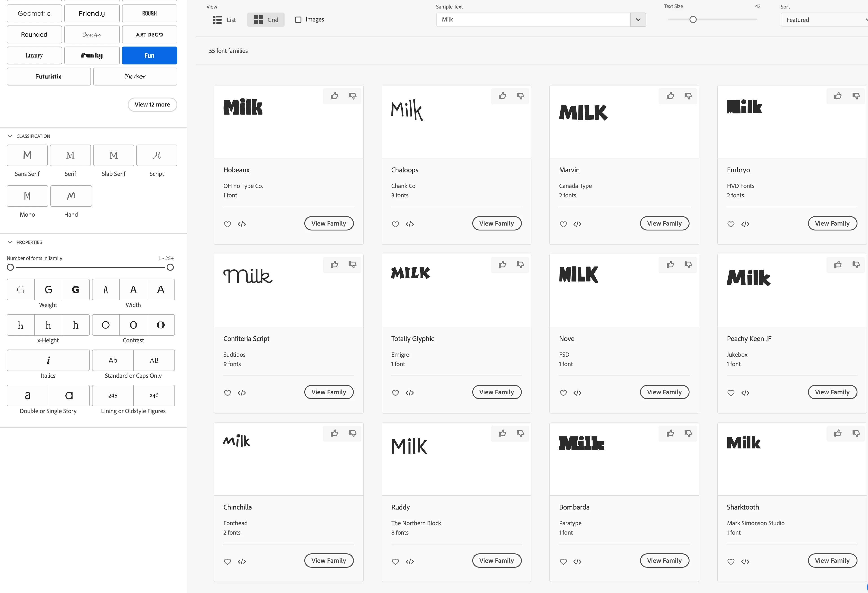View Family for Totally Glyphic
Screen dimensions: 868x593
[496, 392]
